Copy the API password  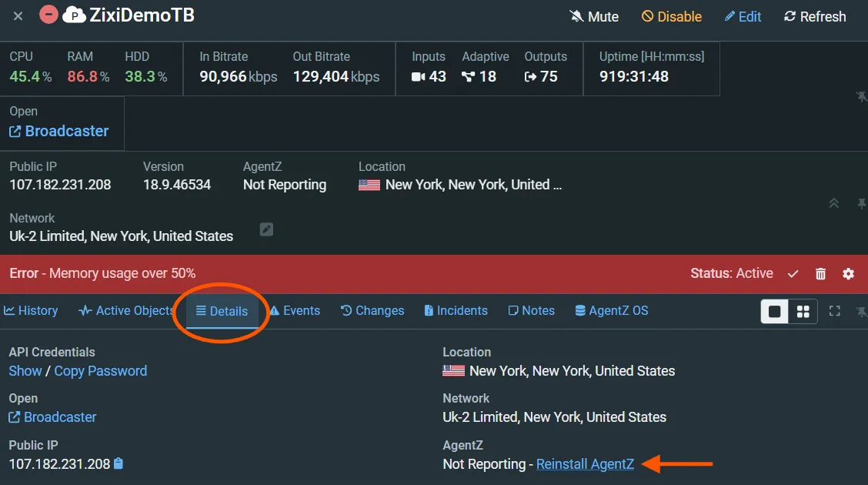click(x=101, y=371)
